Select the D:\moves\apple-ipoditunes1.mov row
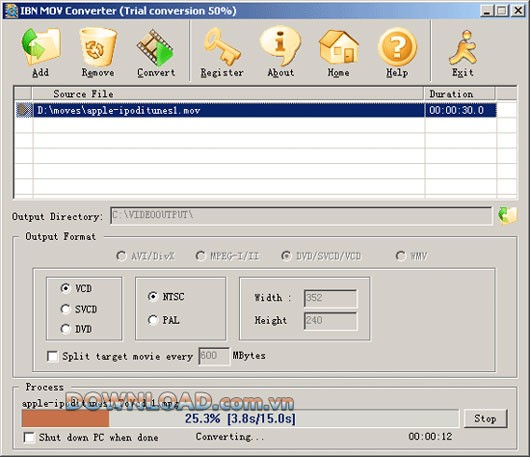The width and height of the screenshot is (530, 457). [229, 110]
